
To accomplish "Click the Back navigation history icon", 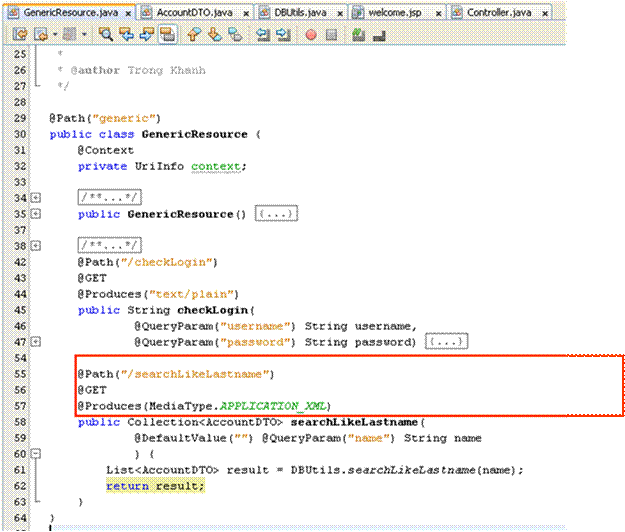I will pyautogui.click(x=41, y=35).
